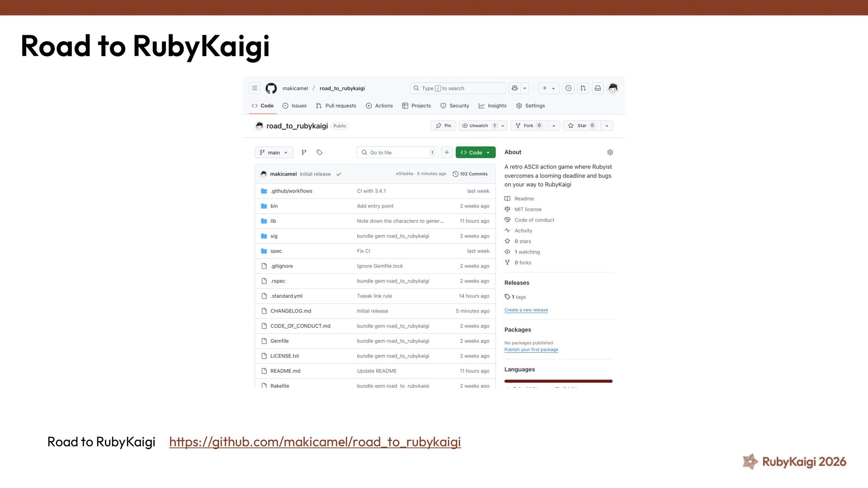This screenshot has width=868, height=488.
Task: Click the tags icon next to branches
Action: click(x=319, y=153)
